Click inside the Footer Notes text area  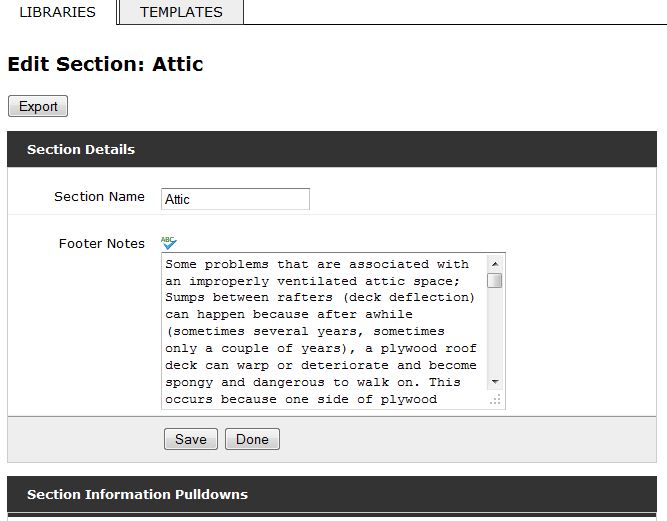[x=324, y=331]
